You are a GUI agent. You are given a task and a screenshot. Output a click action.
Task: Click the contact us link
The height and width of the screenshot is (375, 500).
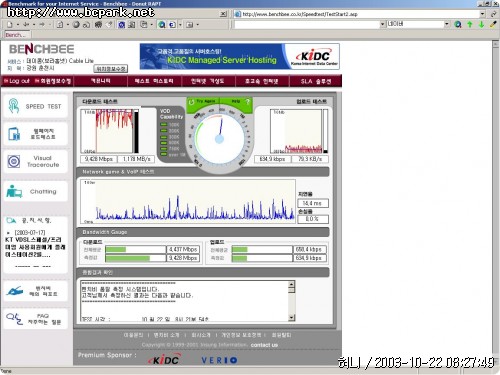click(x=264, y=345)
